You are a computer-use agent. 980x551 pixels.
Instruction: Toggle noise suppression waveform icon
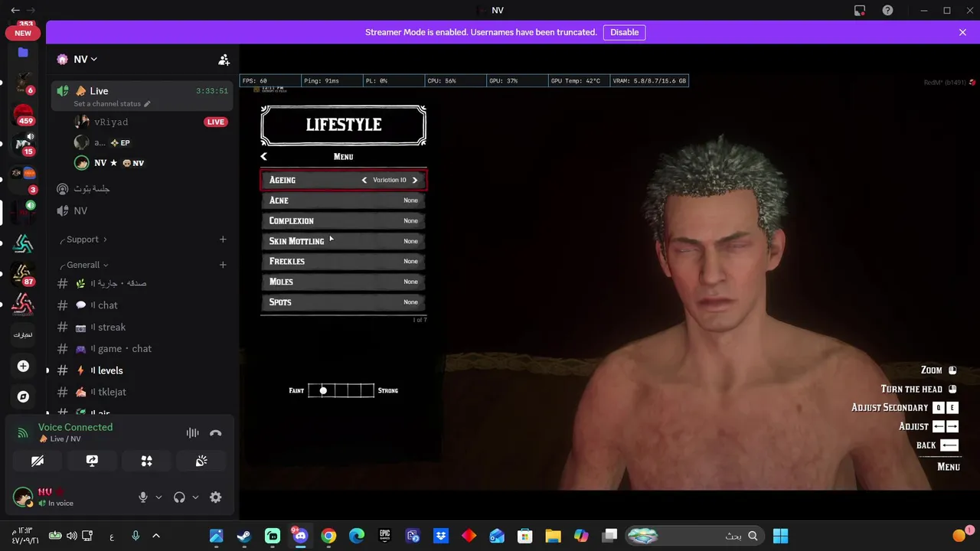point(192,433)
